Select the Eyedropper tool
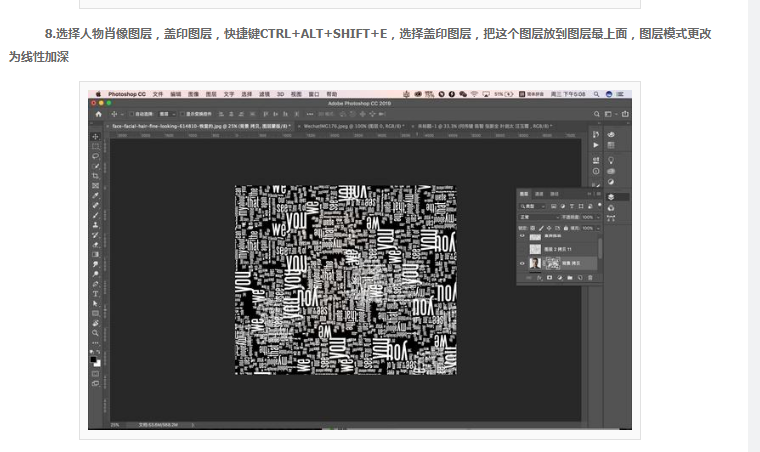 coord(95,195)
